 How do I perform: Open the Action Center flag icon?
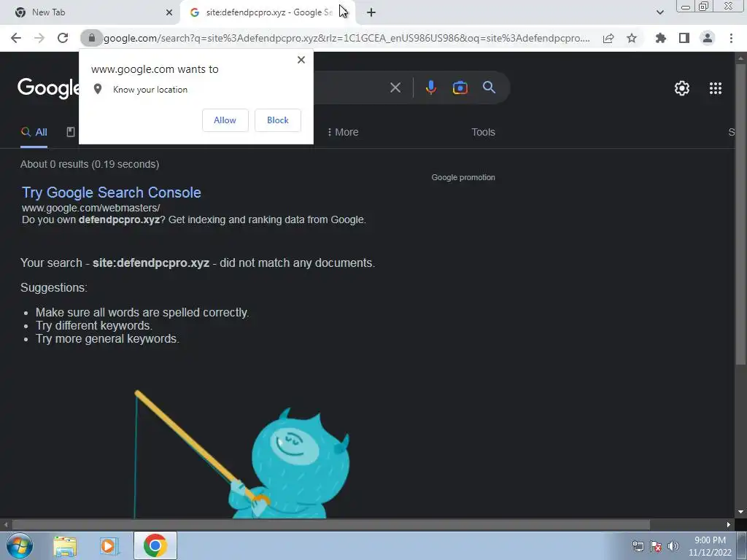(x=656, y=546)
